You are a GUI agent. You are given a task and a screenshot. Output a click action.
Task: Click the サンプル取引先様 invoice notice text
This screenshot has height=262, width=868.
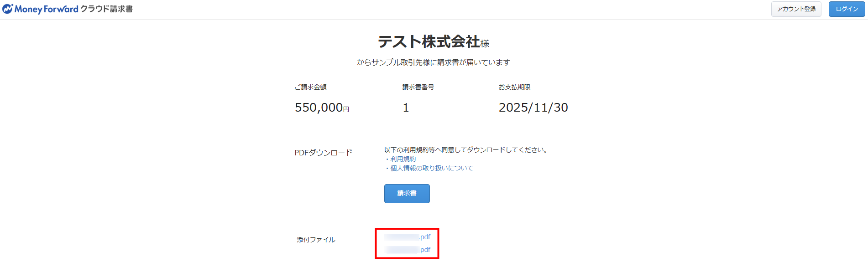(433, 62)
